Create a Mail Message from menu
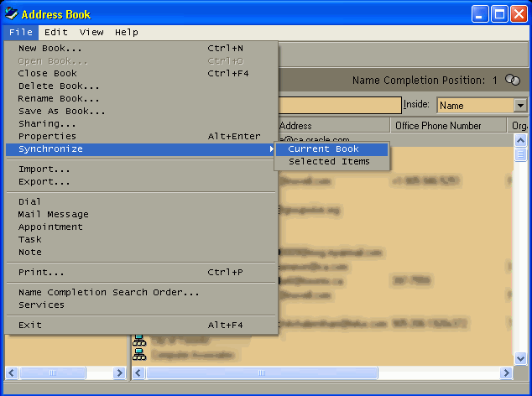The image size is (532, 396). pos(141,215)
